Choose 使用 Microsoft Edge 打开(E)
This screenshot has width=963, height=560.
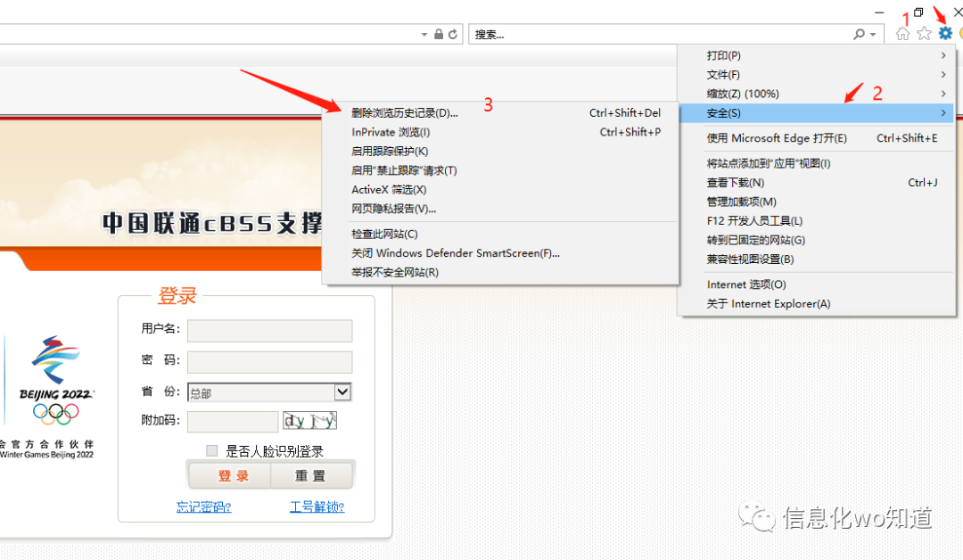click(x=817, y=138)
